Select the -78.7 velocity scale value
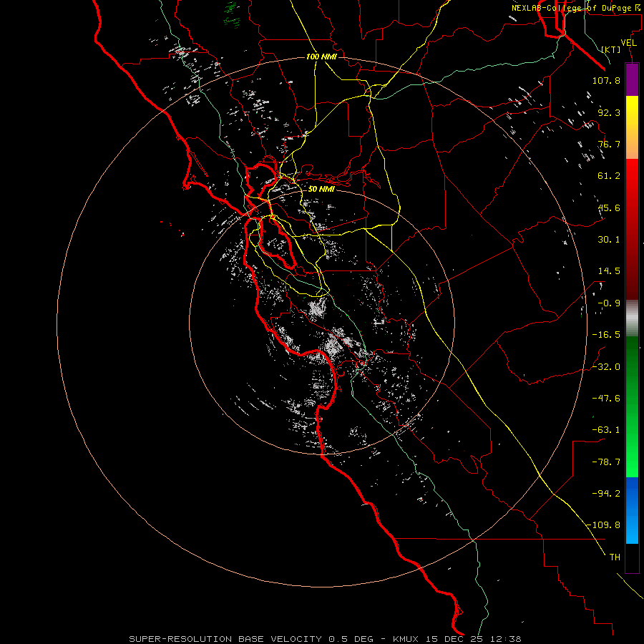 click(x=606, y=462)
